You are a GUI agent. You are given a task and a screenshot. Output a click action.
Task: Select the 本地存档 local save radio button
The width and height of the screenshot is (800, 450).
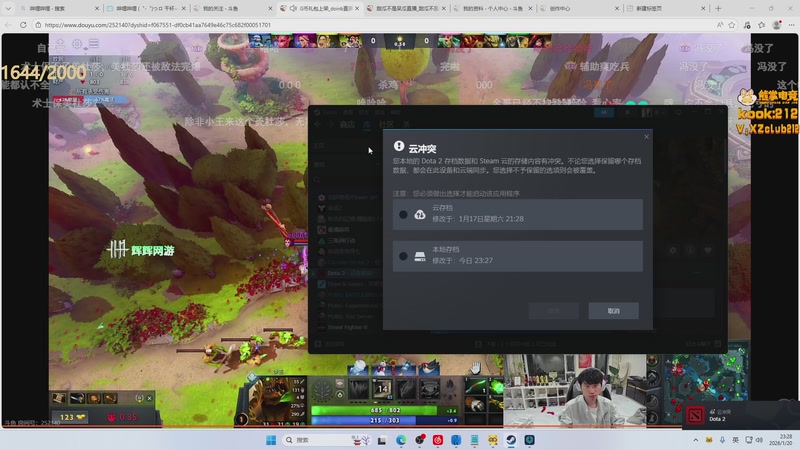403,256
